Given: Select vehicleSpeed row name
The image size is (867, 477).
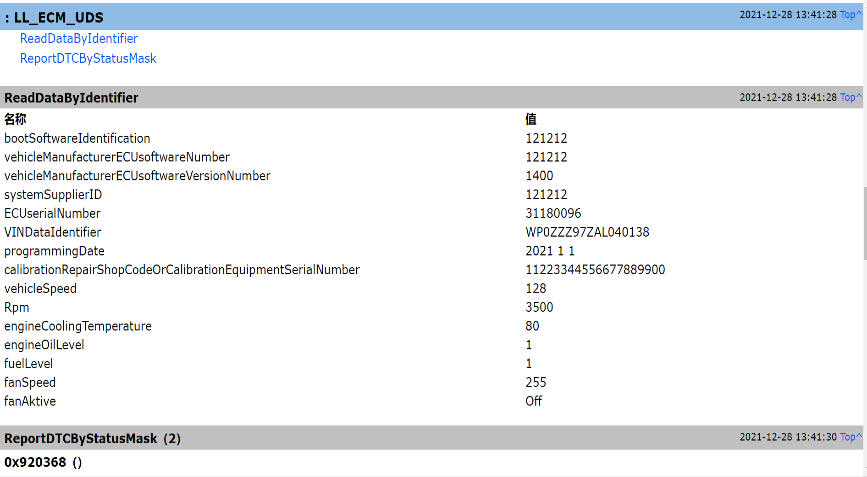Looking at the screenshot, I should (40, 289).
